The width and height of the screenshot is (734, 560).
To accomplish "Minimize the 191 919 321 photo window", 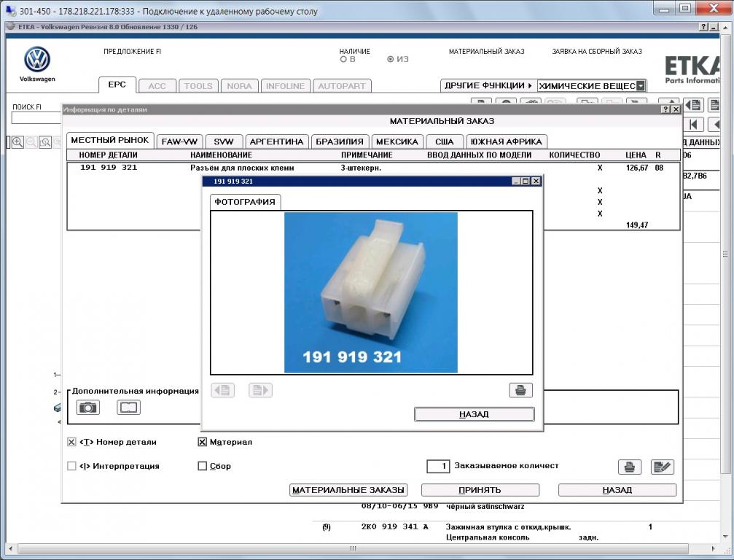I will tap(516, 182).
